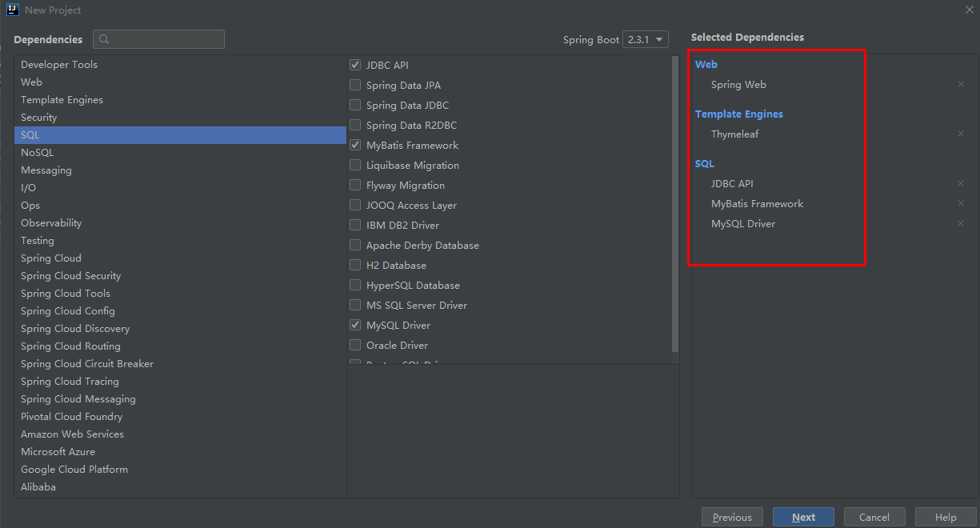Select Messaging category
The width and height of the screenshot is (980, 528).
pyautogui.click(x=180, y=170)
